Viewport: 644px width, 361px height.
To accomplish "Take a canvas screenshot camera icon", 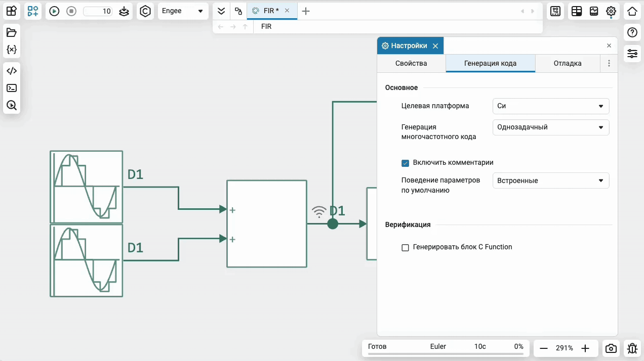I will click(611, 348).
